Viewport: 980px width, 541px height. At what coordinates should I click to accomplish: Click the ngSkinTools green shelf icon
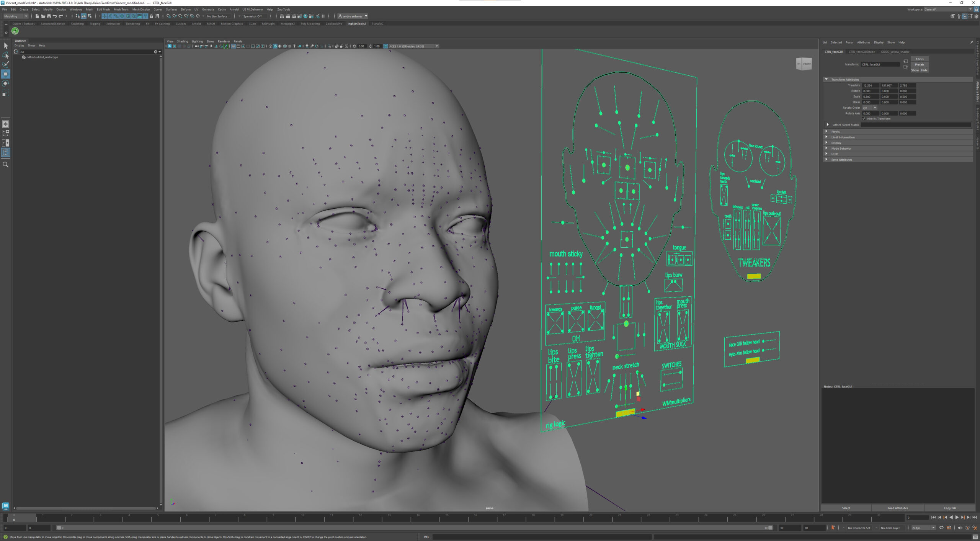tap(15, 31)
